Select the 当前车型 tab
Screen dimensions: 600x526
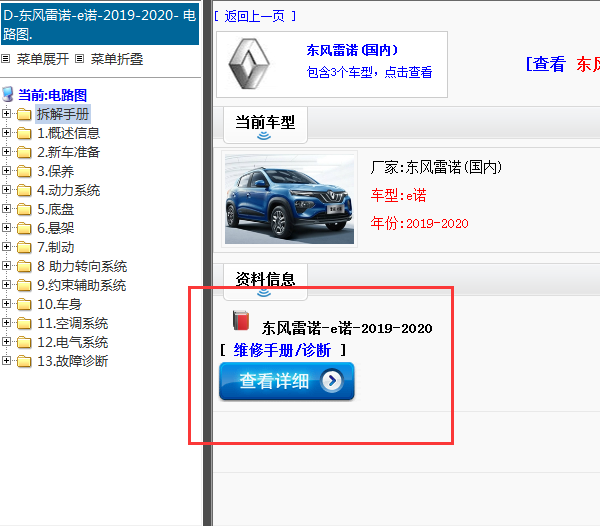click(x=265, y=125)
